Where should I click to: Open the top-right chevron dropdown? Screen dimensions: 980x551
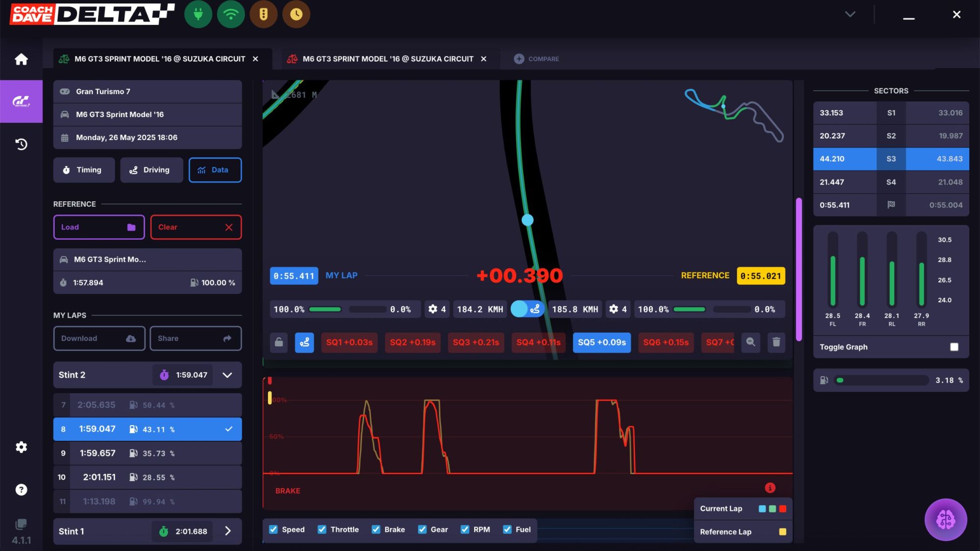pyautogui.click(x=850, y=15)
